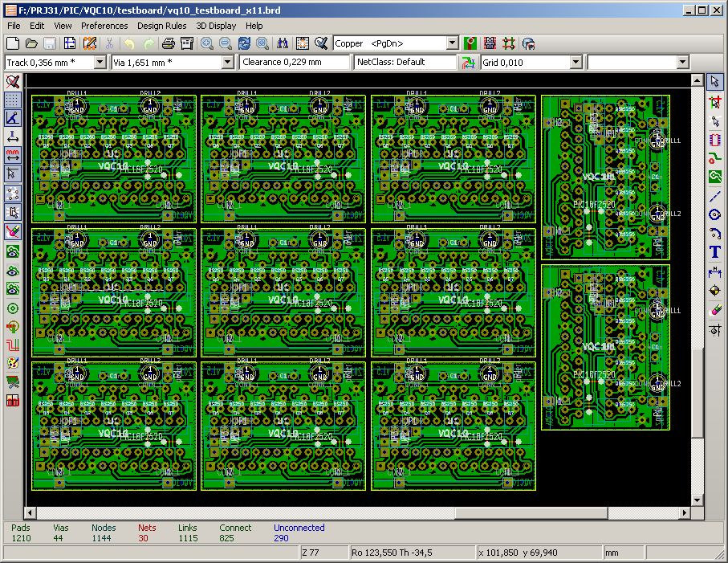Toggle polar coordinates display

tap(13, 118)
